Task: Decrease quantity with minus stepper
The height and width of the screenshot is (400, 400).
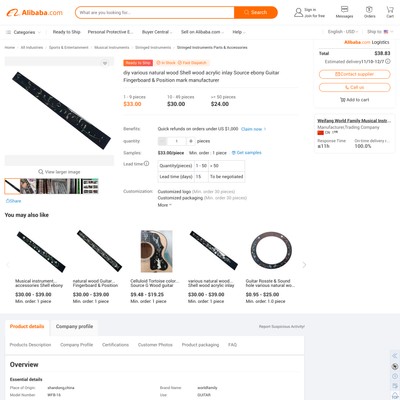Action: click(162, 141)
